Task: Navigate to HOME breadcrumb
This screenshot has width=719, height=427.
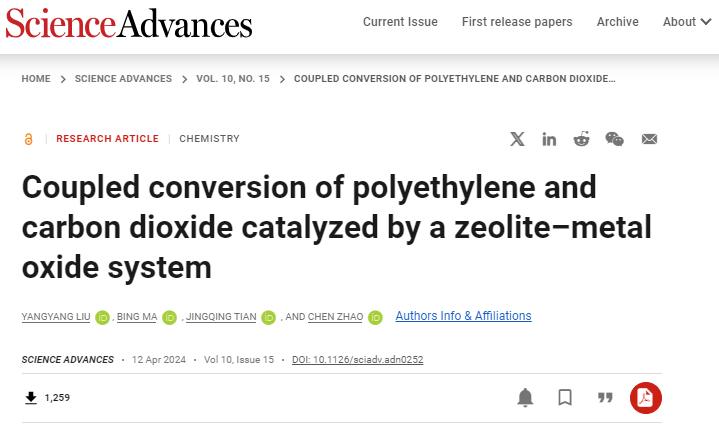Action: [x=36, y=79]
